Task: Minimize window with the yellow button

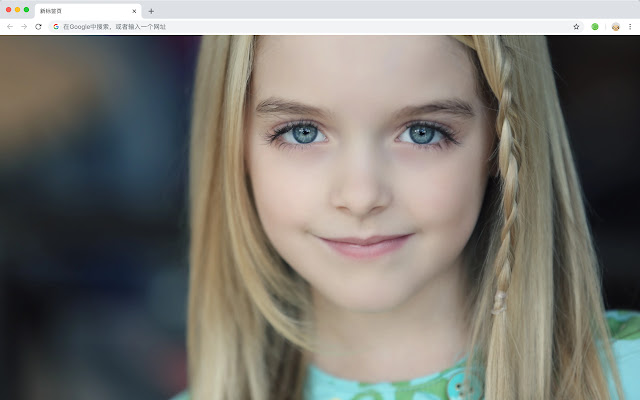Action: 18,9
